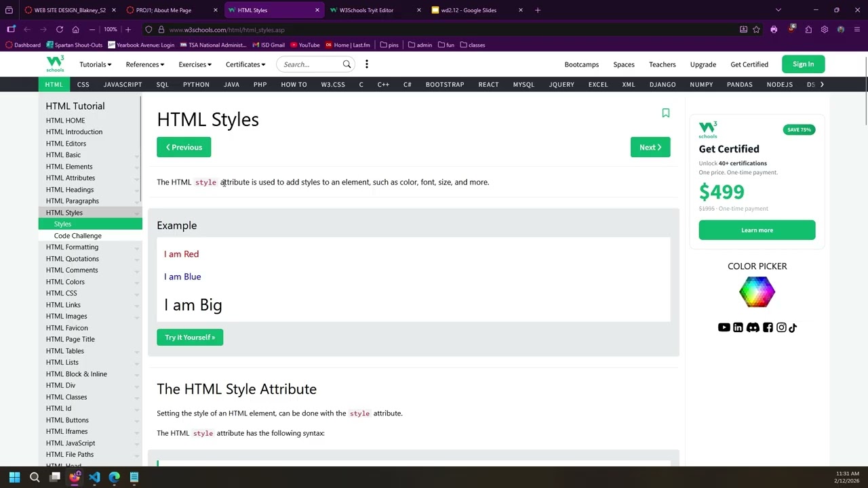Expand HTML Elements sidebar arrow
Screen dimensions: 868x488
click(137, 167)
